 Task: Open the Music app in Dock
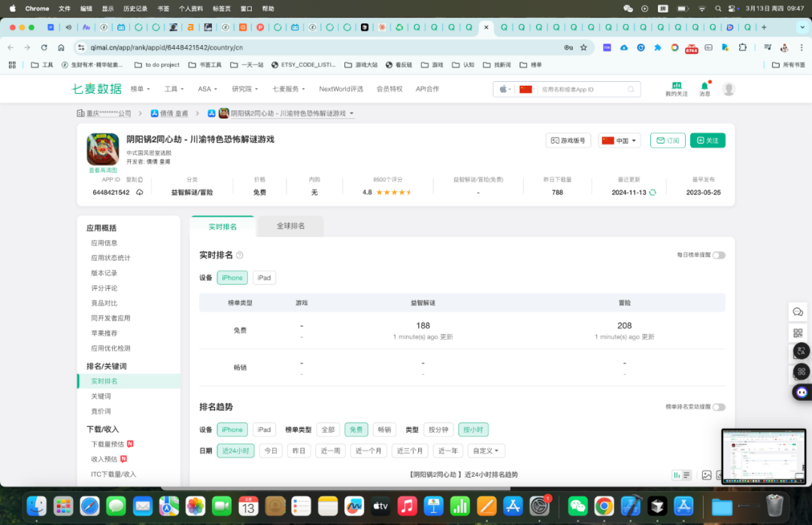click(407, 506)
